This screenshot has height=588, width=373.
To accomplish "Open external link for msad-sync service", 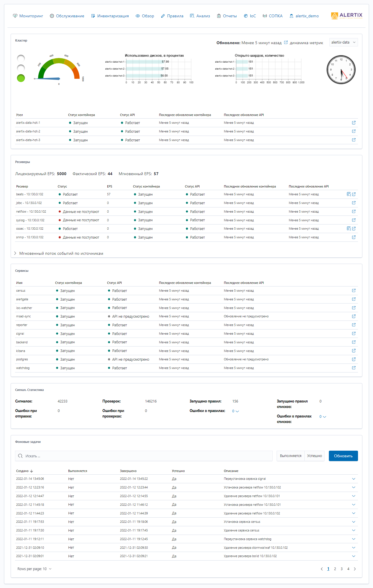I will (x=354, y=316).
